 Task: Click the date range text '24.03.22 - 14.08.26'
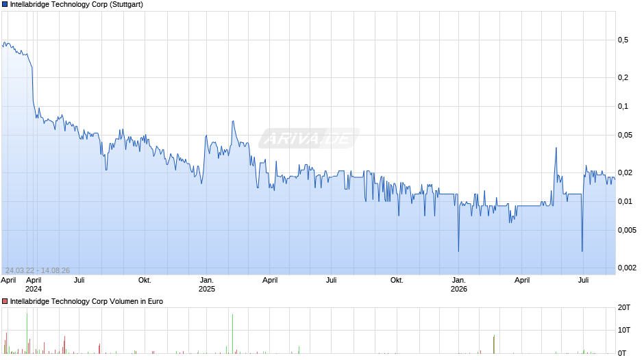38,270
